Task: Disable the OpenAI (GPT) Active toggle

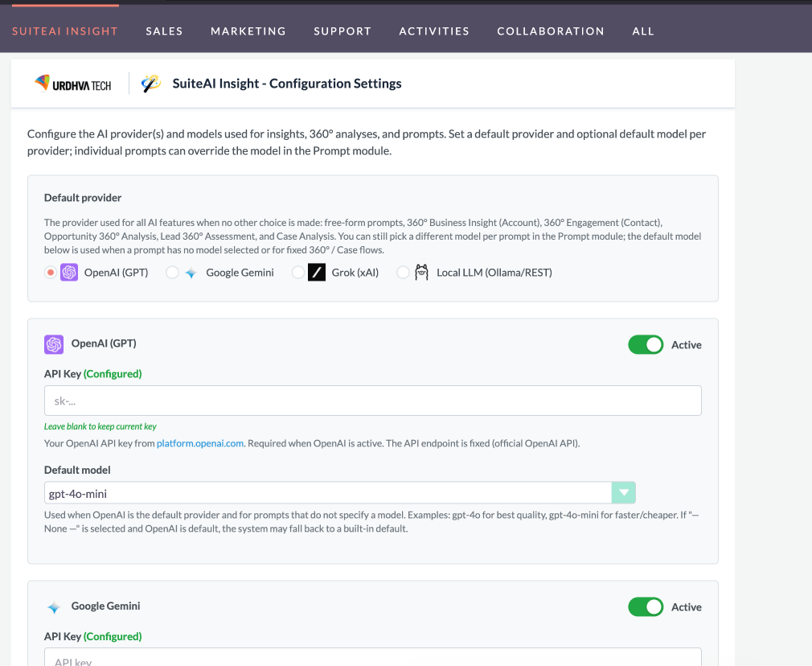Action: (x=646, y=344)
